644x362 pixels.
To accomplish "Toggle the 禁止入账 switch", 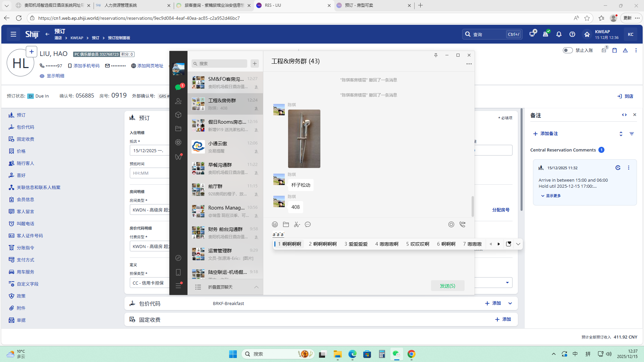I will pyautogui.click(x=568, y=50).
